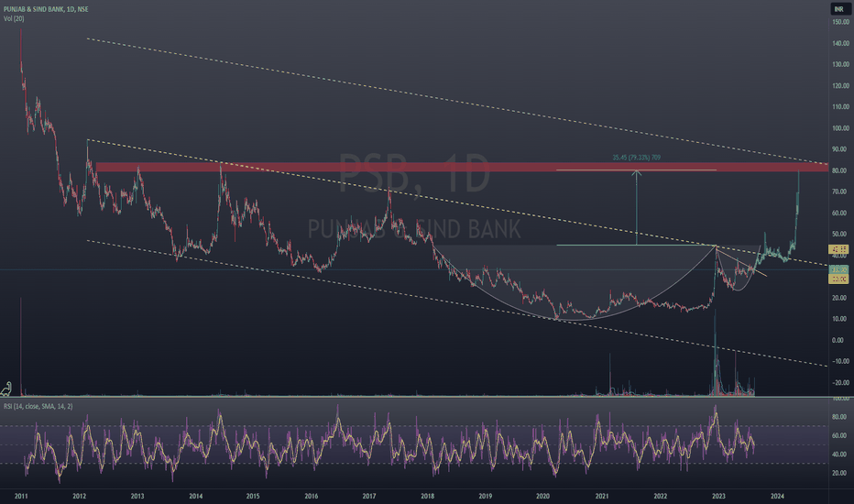Click the PUNJAB & SIND BANK, 1D, NSE title

[x=46, y=9]
